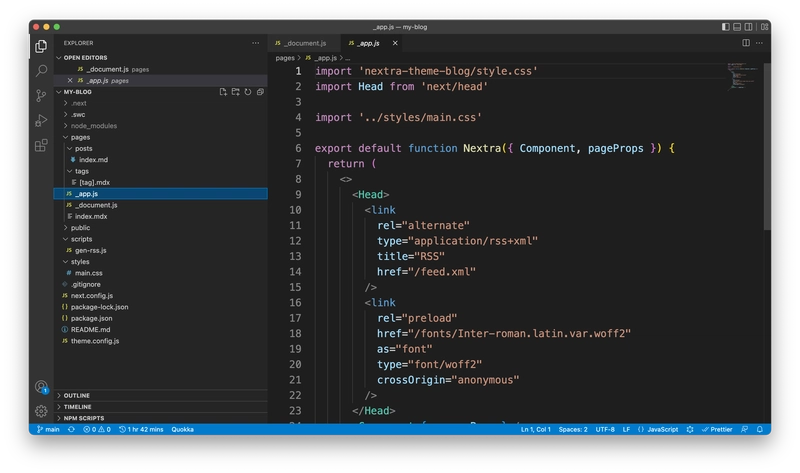Change encoding via UTF-8

[x=605, y=429]
